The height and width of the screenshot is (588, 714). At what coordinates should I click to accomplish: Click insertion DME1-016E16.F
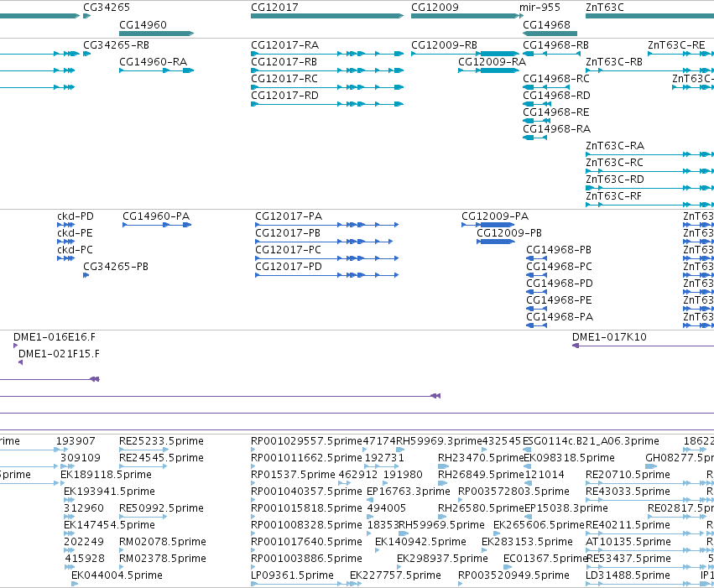click(x=55, y=338)
